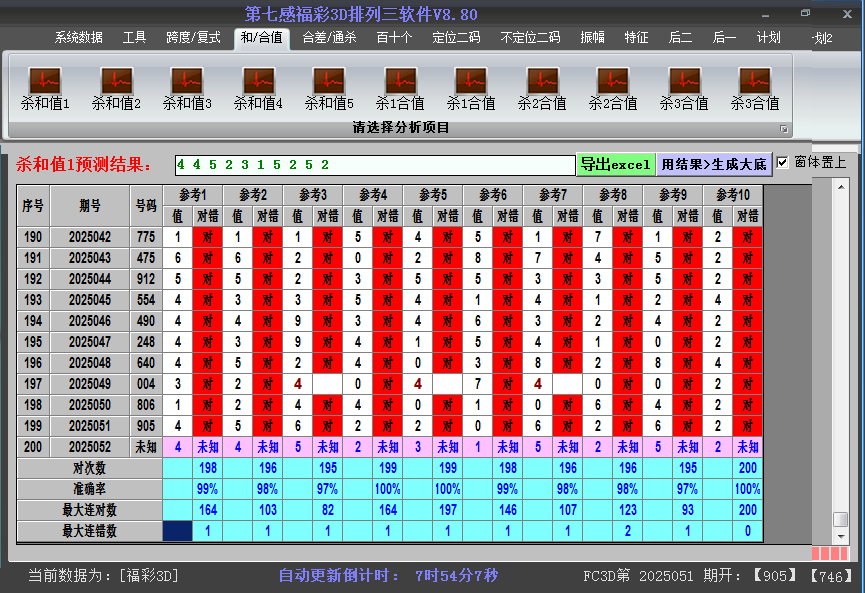Viewport: 865px width, 593px height.
Task: Switch to the 特征 tab
Action: [636, 38]
